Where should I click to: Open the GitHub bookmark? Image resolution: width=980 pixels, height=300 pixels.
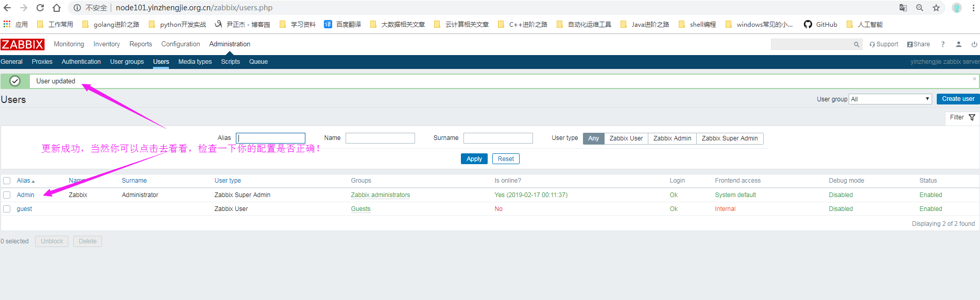point(820,24)
